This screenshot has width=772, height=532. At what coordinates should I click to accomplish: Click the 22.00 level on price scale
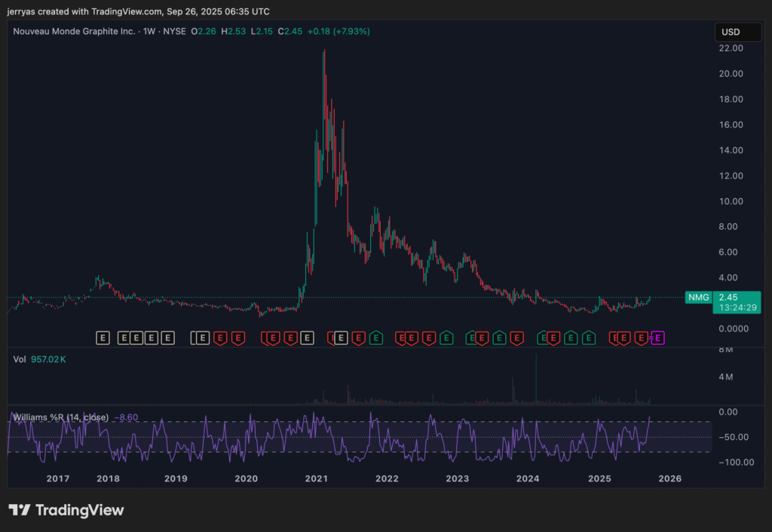point(732,48)
